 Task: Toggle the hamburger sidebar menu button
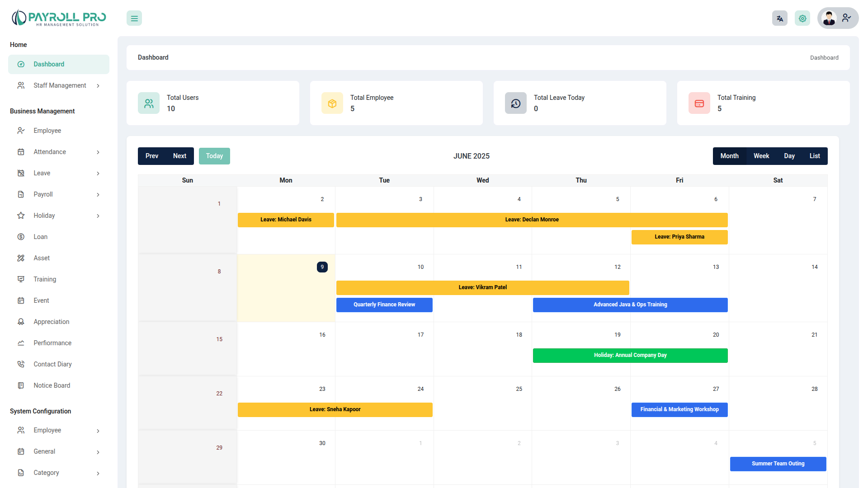coord(134,19)
